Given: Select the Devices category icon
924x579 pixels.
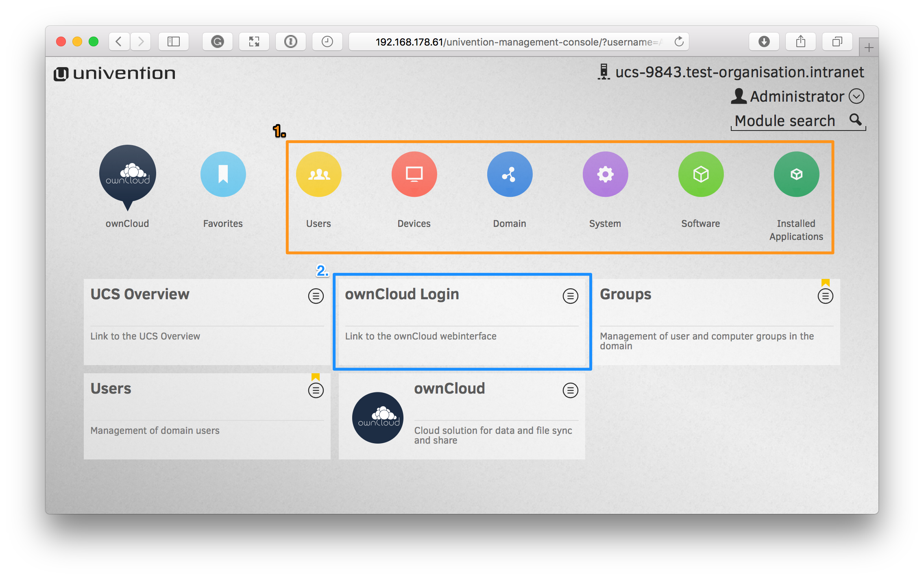Looking at the screenshot, I should [414, 174].
